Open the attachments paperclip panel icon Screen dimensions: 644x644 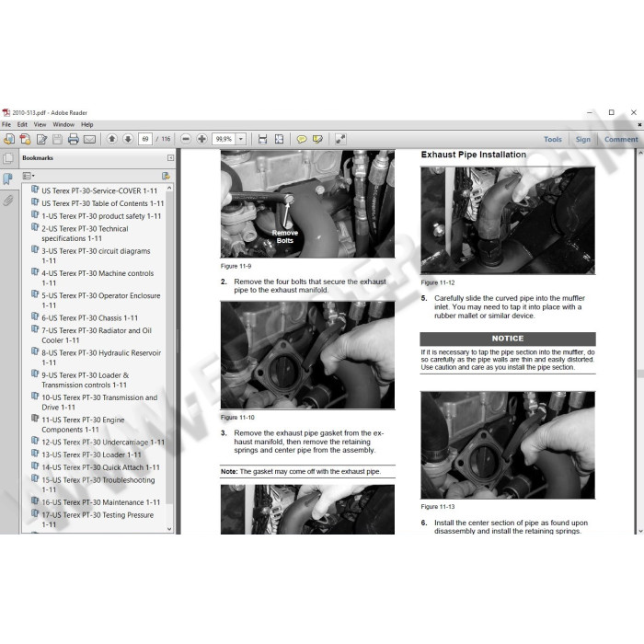(x=7, y=201)
